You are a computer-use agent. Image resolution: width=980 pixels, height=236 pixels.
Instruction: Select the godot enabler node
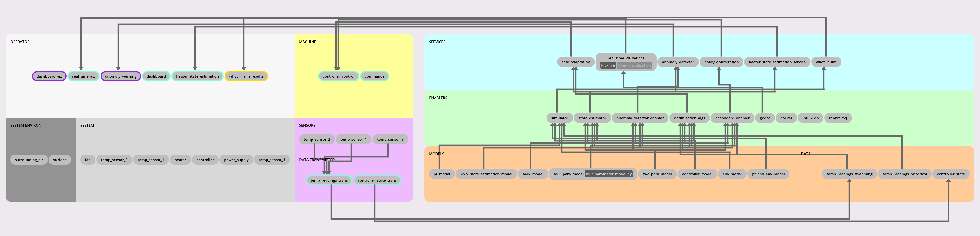coord(765,118)
